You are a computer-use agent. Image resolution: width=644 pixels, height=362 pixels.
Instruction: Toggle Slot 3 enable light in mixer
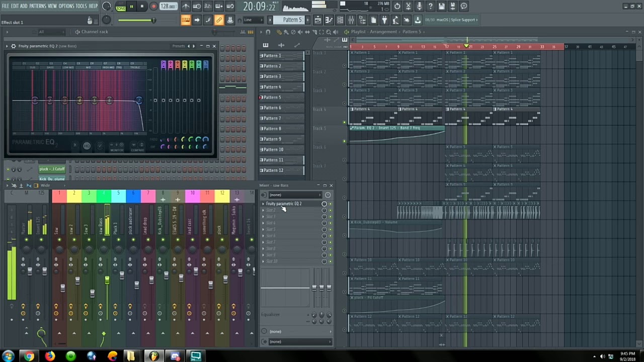click(331, 217)
